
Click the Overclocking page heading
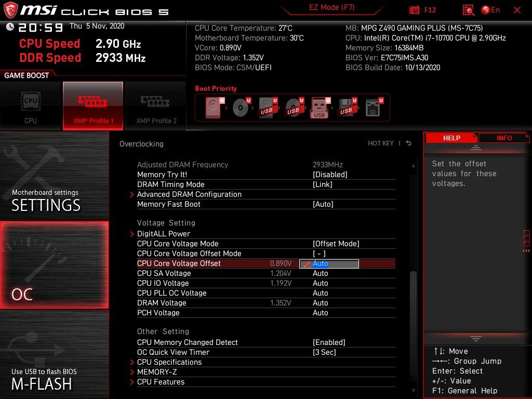(x=141, y=143)
